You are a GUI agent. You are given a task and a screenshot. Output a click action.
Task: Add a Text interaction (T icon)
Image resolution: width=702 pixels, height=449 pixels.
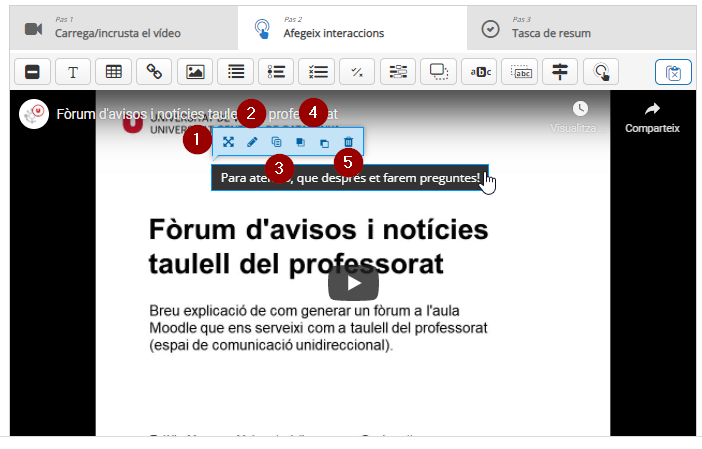73,72
